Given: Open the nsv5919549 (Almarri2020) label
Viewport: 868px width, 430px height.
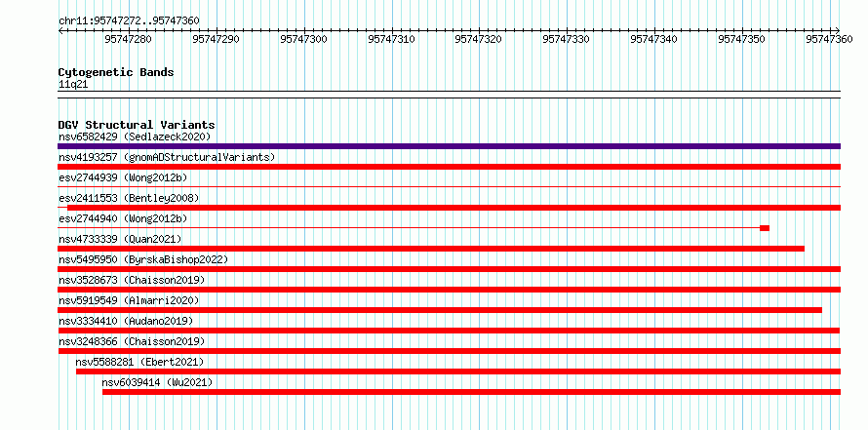Looking at the screenshot, I should (x=129, y=300).
